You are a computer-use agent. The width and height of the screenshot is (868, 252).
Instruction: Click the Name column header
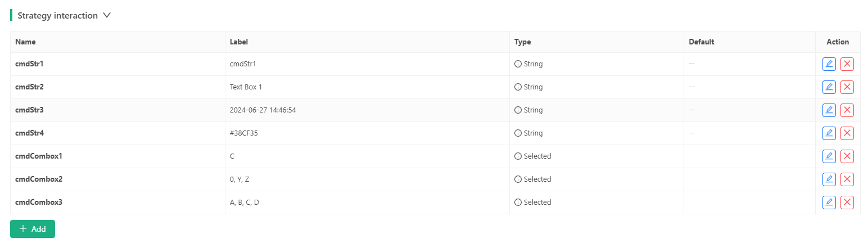(x=25, y=42)
